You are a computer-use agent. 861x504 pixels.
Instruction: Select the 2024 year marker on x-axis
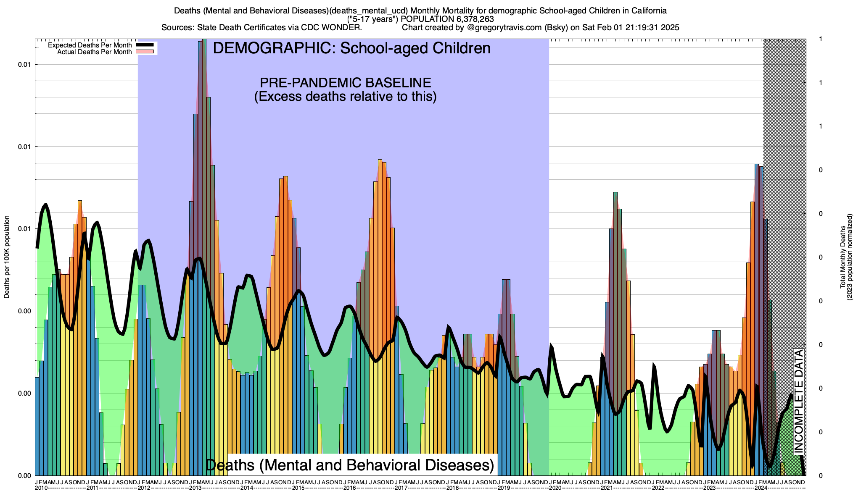pyautogui.click(x=761, y=488)
